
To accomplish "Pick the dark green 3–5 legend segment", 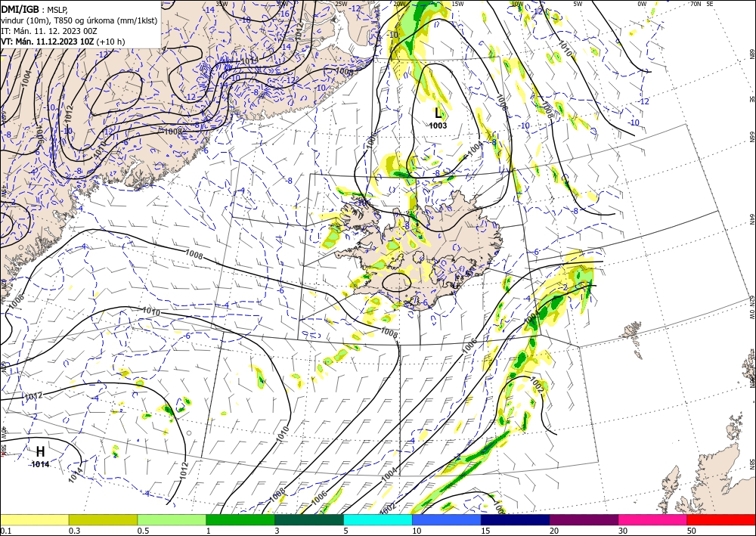I will pyautogui.click(x=309, y=519).
